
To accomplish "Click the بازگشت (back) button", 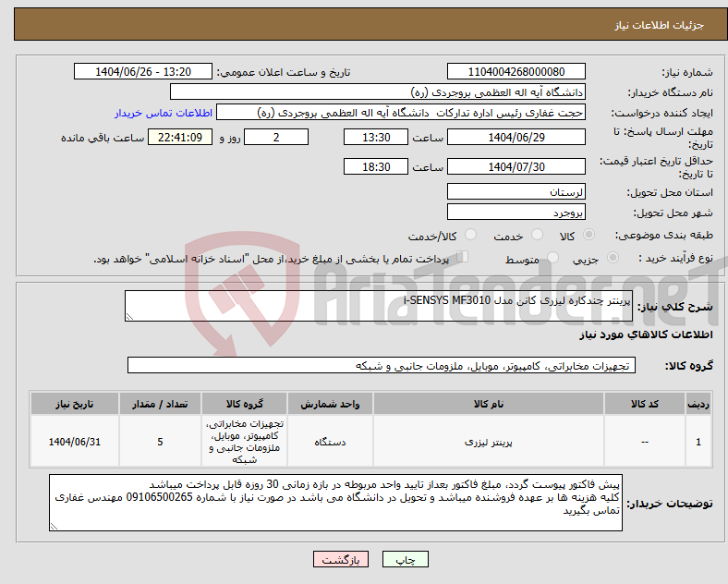I will tap(341, 559).
